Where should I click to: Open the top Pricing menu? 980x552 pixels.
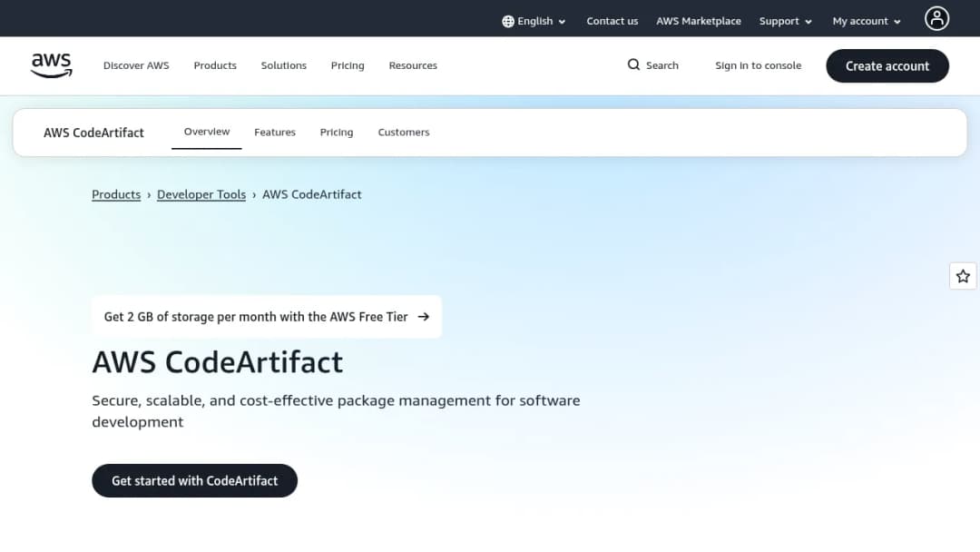[348, 65]
